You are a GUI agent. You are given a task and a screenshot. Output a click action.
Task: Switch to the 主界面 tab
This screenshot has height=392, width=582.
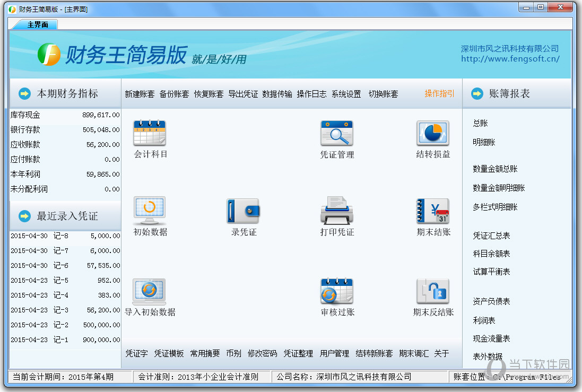37,24
